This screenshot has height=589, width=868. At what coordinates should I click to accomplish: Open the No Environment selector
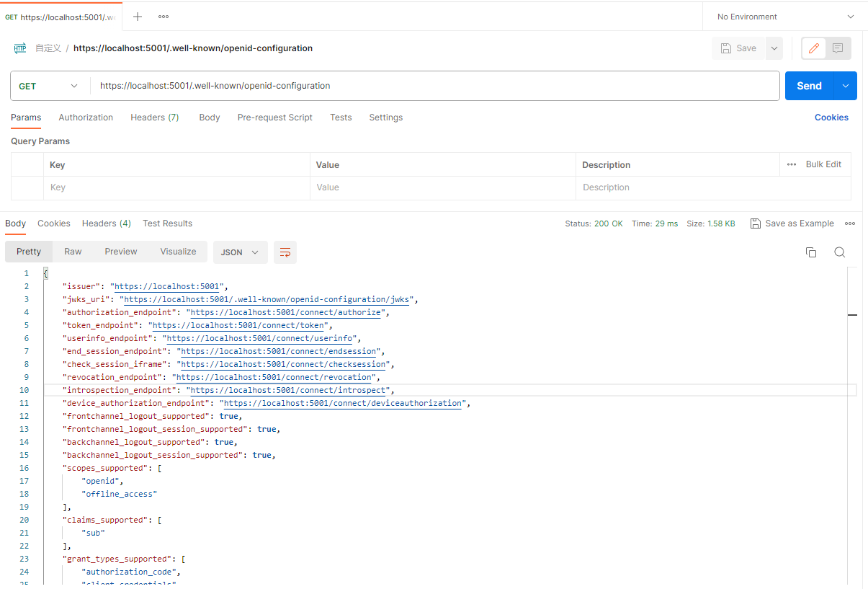coord(785,17)
